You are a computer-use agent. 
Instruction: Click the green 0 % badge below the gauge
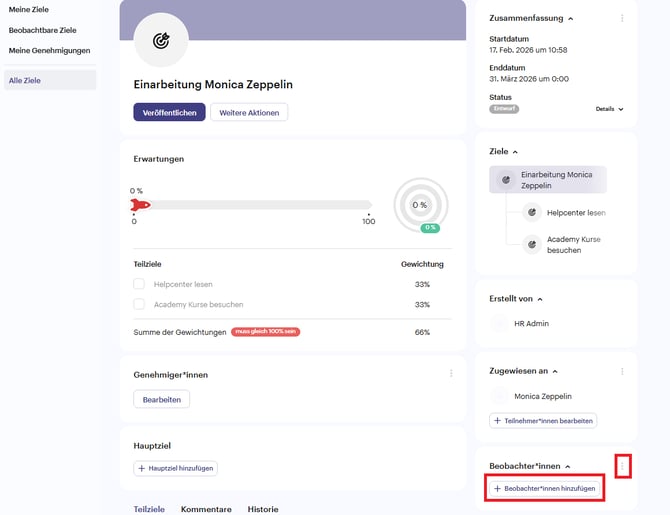click(x=430, y=228)
